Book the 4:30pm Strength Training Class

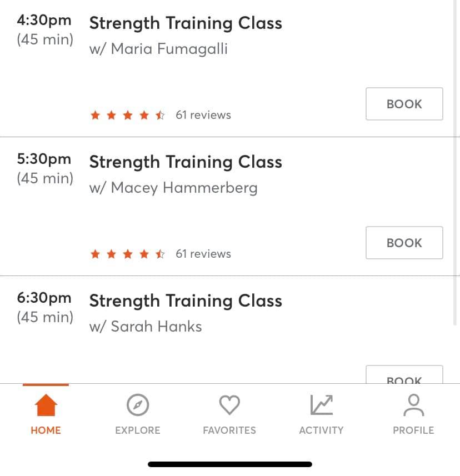[404, 104]
